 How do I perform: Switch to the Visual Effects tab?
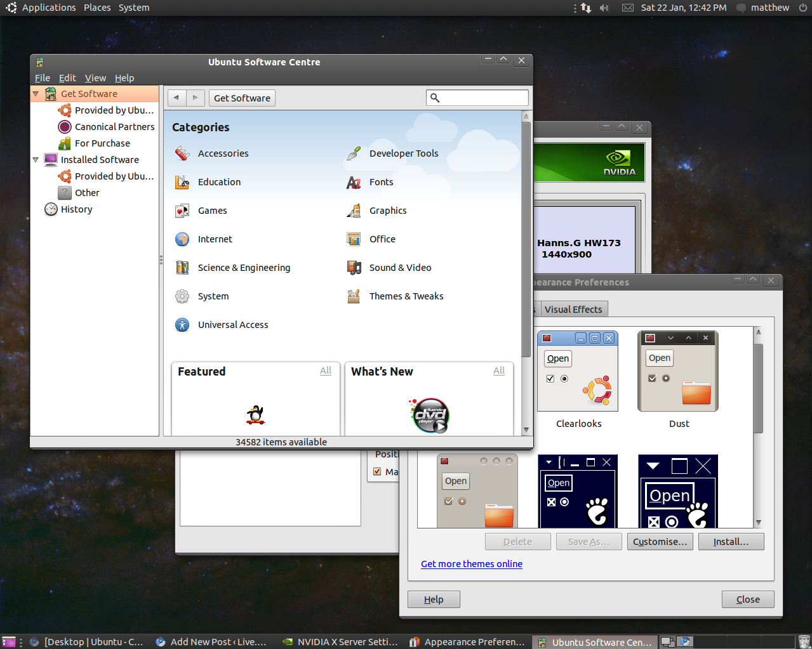[573, 310]
